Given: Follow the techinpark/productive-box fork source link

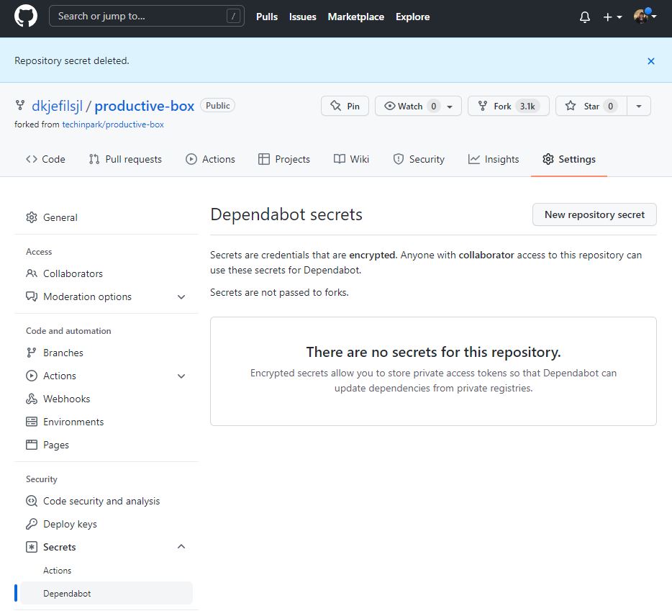Looking at the screenshot, I should (113, 124).
